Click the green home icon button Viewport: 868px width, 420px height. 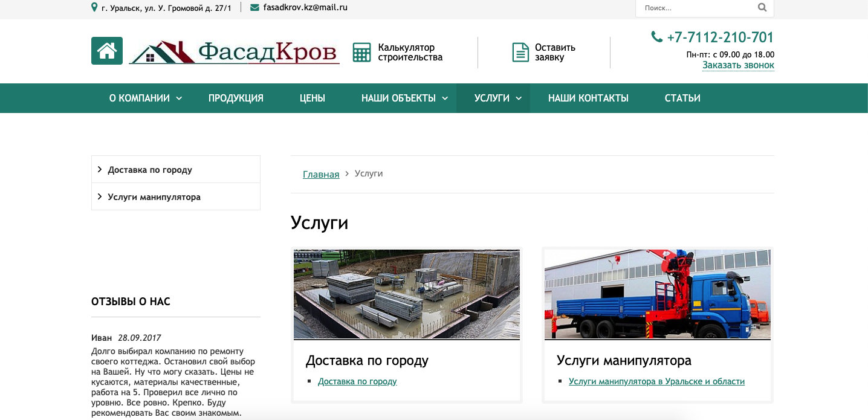107,51
